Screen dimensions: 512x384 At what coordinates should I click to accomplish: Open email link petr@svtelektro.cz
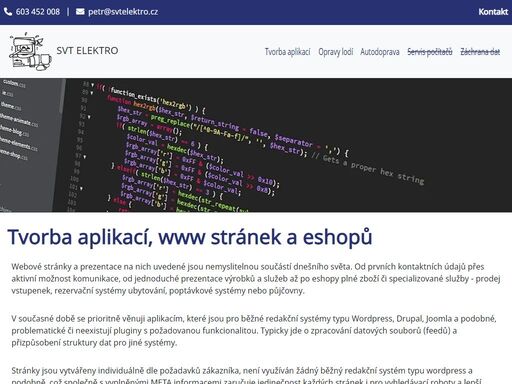123,12
